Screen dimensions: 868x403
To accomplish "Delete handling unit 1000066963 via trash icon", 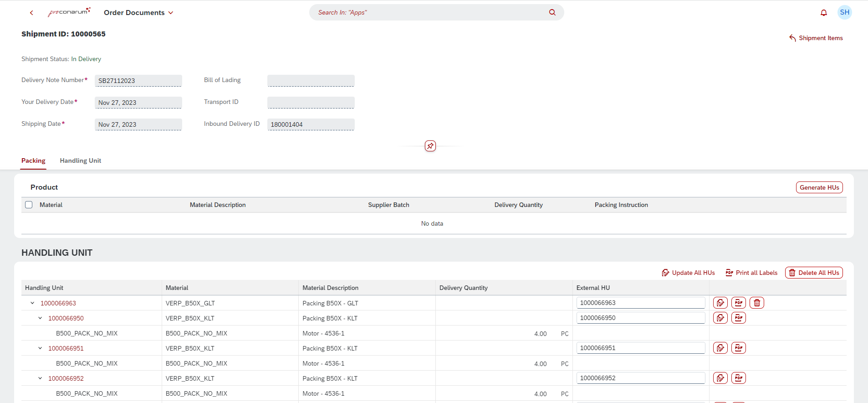I will tap(756, 303).
